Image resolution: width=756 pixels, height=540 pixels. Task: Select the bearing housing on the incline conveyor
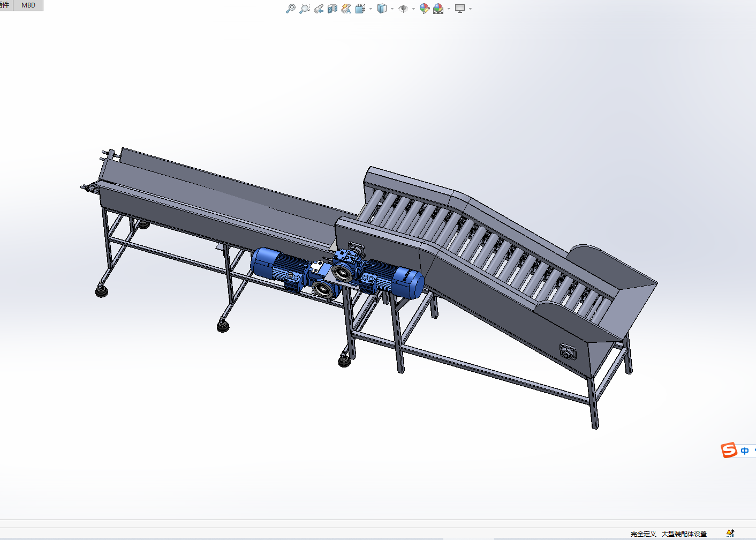[568, 352]
